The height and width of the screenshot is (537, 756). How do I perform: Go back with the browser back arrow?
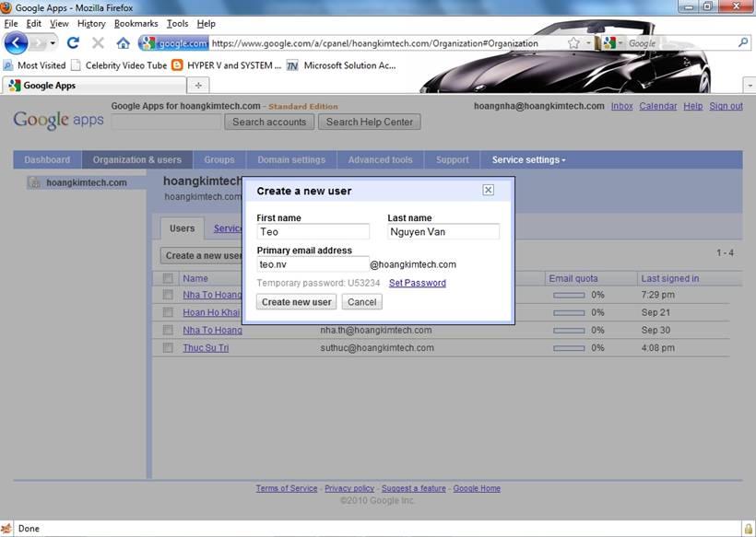tap(16, 43)
